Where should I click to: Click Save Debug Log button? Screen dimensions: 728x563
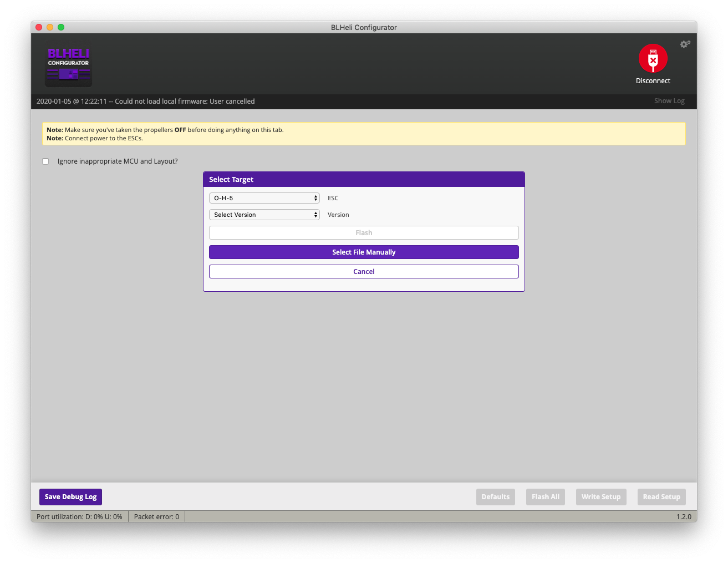[x=71, y=497]
